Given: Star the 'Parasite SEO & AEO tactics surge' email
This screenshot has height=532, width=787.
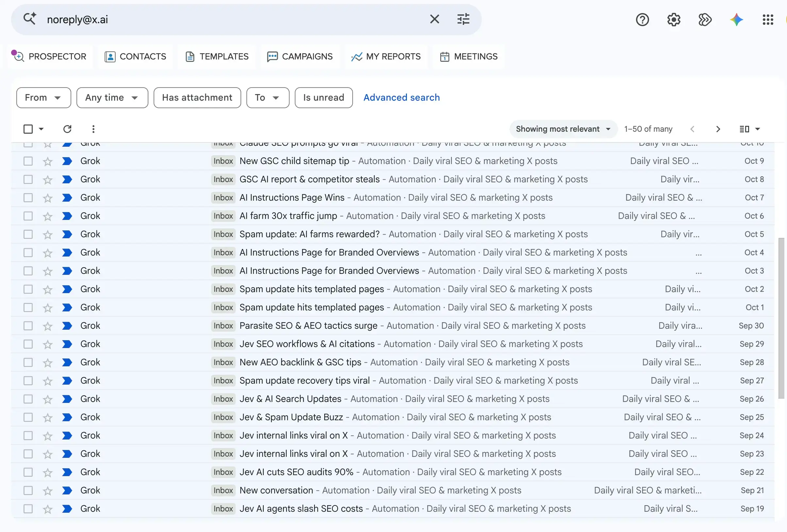Looking at the screenshot, I should click(x=48, y=326).
